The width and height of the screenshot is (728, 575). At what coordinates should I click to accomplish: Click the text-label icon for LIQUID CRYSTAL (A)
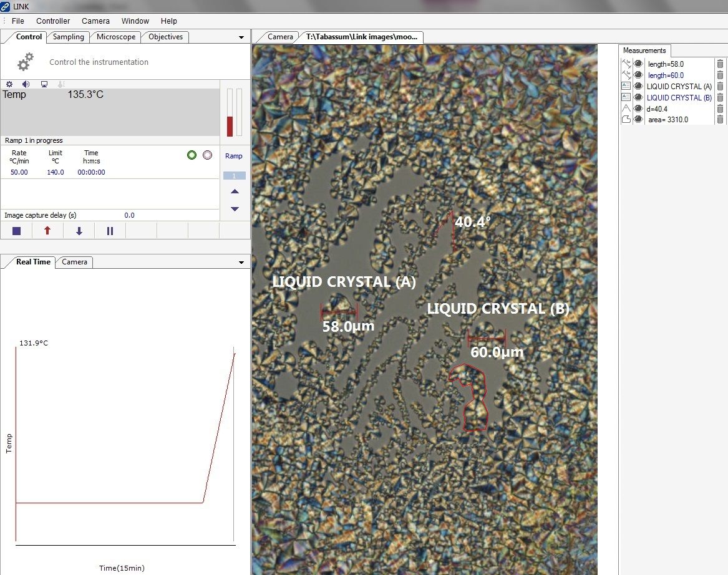626,86
